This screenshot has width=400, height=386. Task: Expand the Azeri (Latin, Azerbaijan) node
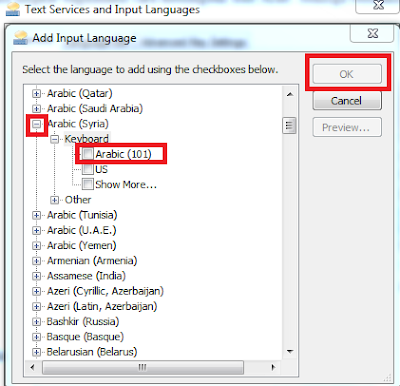[x=37, y=306]
